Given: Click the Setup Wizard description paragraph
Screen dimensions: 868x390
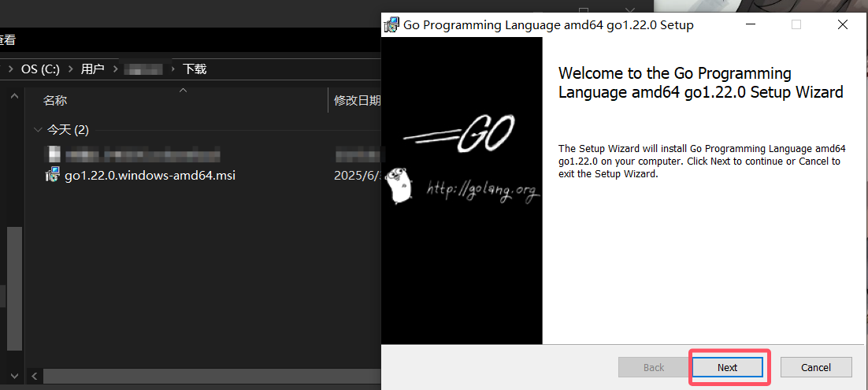Looking at the screenshot, I should point(702,162).
